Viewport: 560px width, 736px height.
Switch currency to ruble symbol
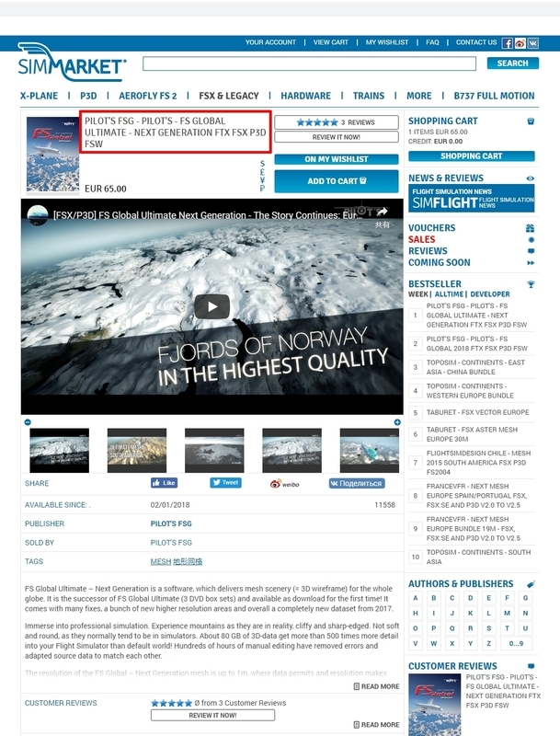point(262,189)
